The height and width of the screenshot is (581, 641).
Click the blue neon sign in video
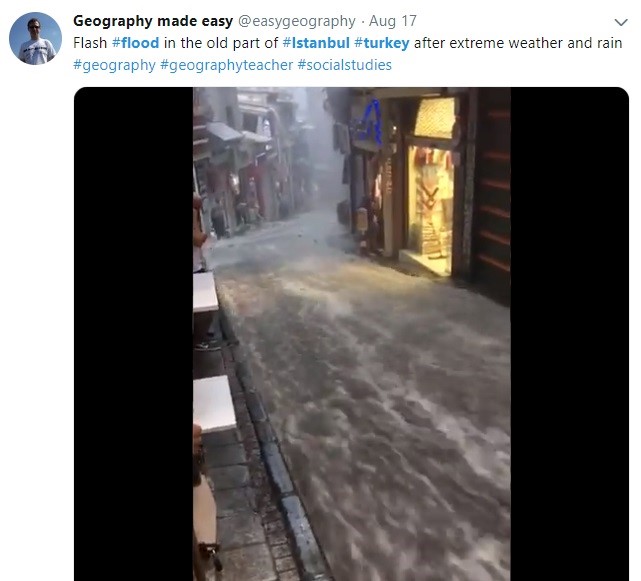(x=372, y=122)
